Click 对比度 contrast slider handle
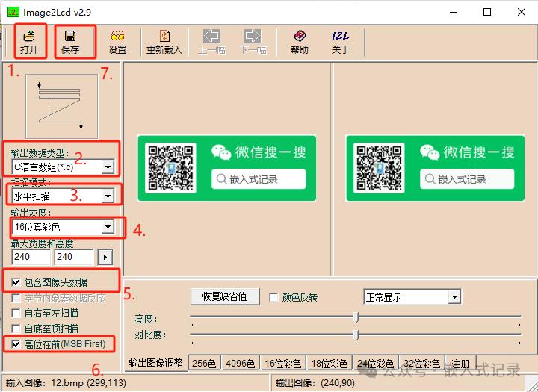 click(x=356, y=335)
